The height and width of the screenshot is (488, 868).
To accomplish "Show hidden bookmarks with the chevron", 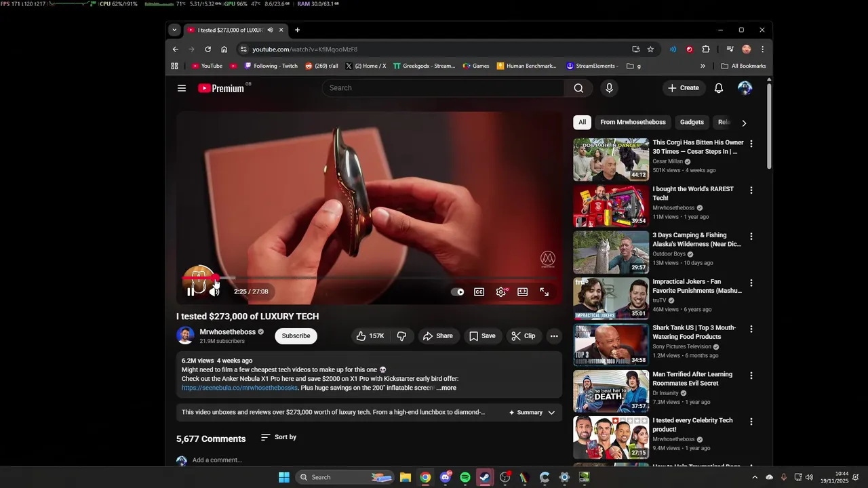I will pyautogui.click(x=703, y=66).
